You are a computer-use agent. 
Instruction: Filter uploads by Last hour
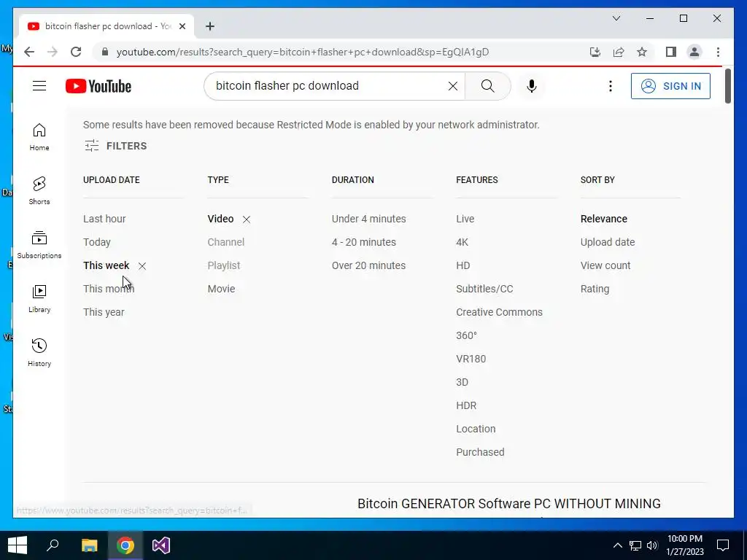coord(104,219)
